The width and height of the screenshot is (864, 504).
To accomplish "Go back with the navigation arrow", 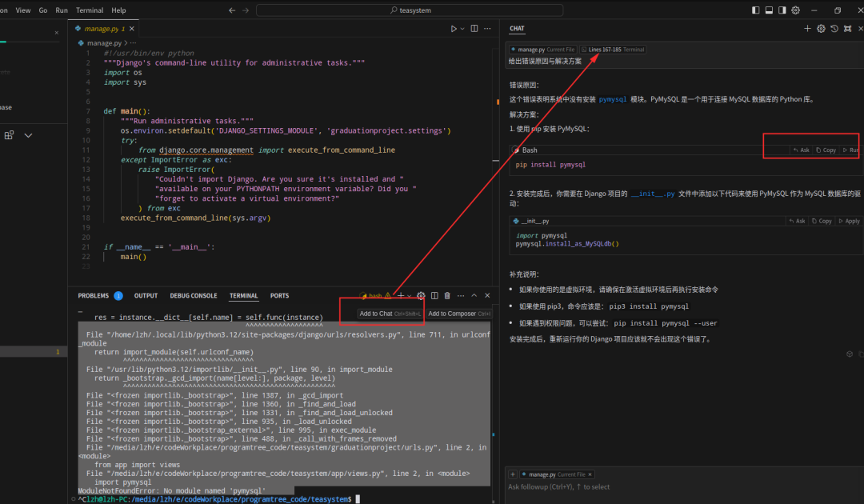I will pos(232,10).
